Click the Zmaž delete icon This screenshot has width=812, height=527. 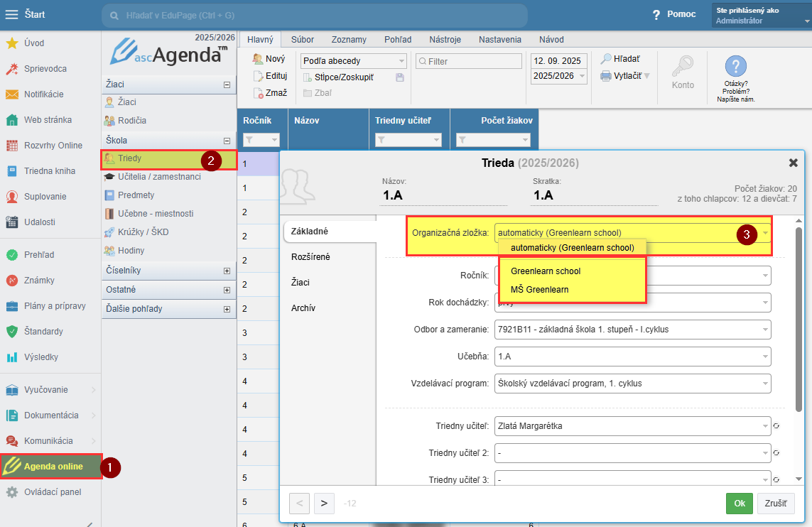(259, 93)
